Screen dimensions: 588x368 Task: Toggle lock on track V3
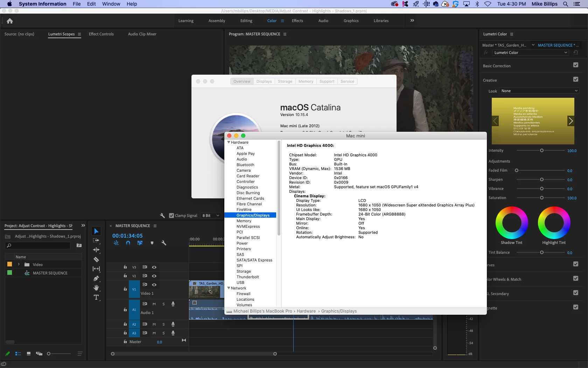[125, 267]
